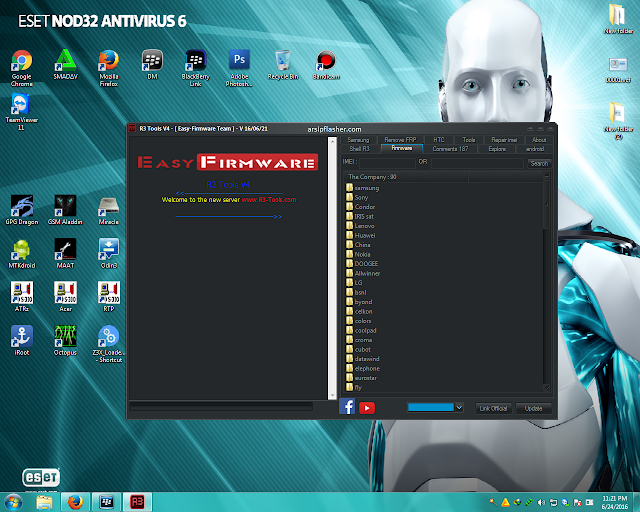Viewport: 640px width, 512px height.
Task: Switch to the Shell R3 tab
Action: [x=359, y=149]
